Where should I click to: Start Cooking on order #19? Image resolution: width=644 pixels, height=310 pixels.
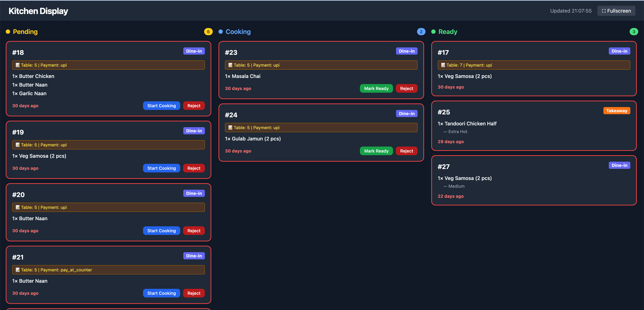pyautogui.click(x=162, y=168)
